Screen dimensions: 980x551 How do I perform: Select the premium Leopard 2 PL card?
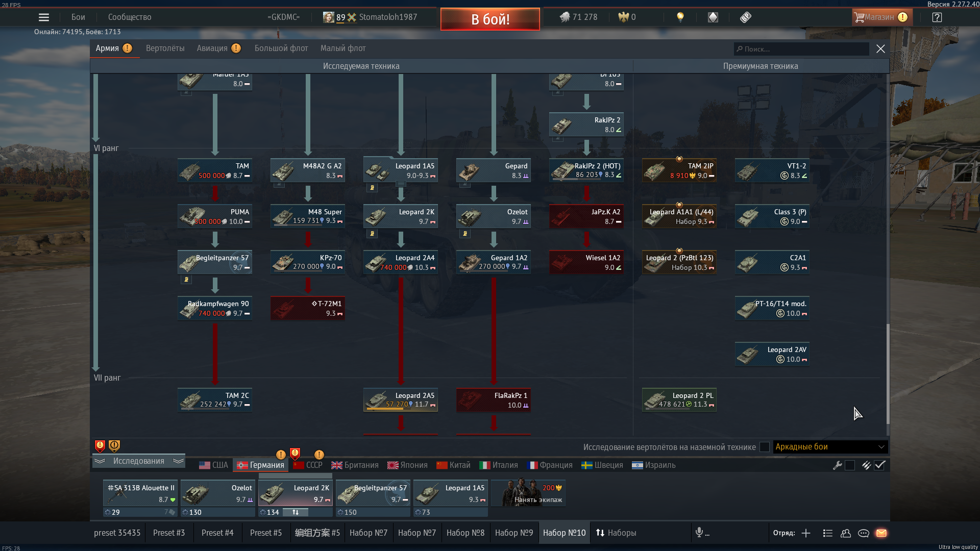(679, 400)
